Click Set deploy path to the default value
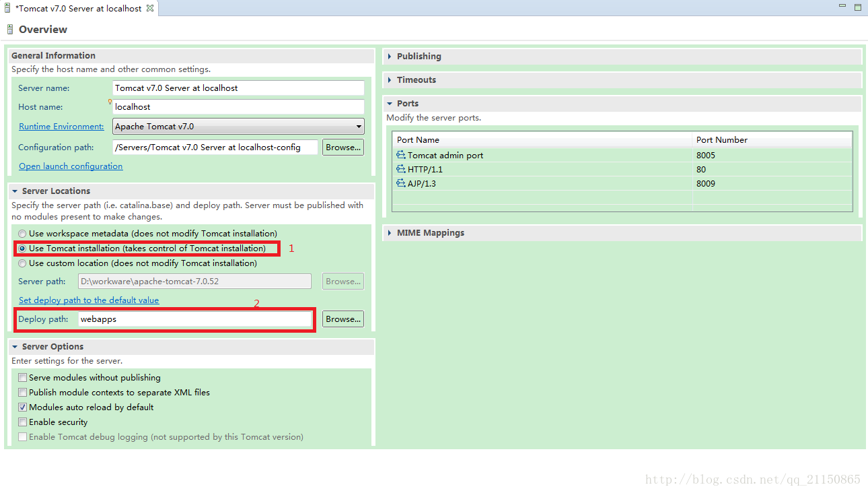This screenshot has height=493, width=868. click(x=89, y=300)
